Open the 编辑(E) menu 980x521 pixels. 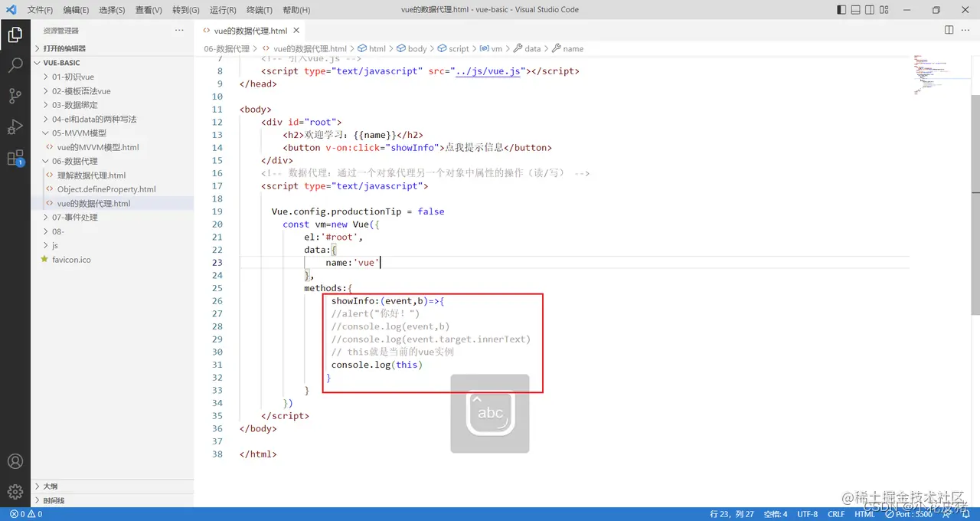point(76,10)
